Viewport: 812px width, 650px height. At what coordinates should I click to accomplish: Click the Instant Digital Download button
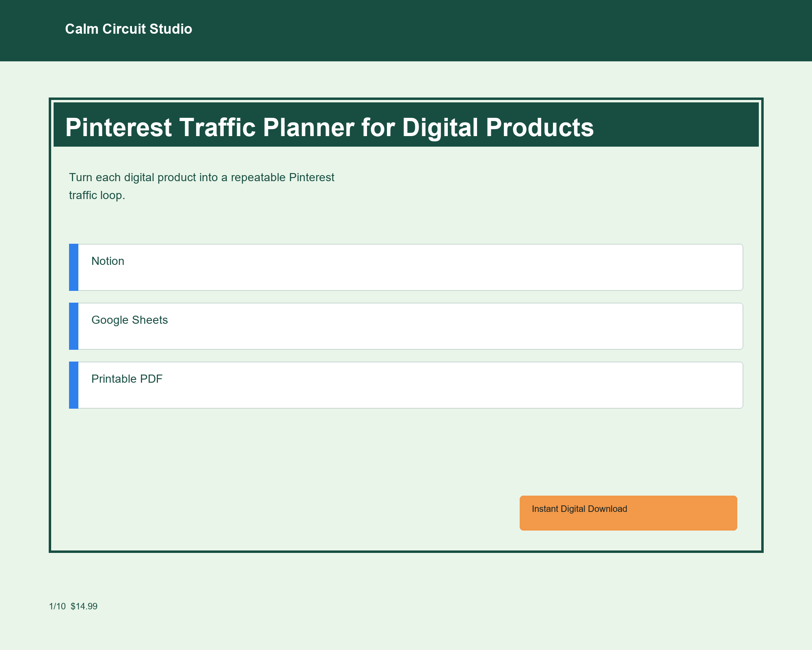tap(628, 513)
